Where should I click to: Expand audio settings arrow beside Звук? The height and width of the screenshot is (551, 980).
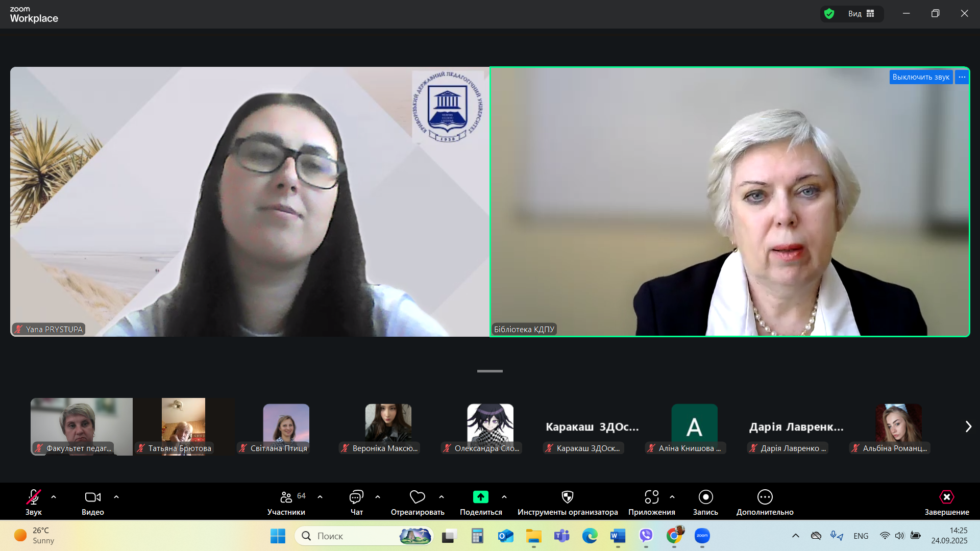(54, 497)
